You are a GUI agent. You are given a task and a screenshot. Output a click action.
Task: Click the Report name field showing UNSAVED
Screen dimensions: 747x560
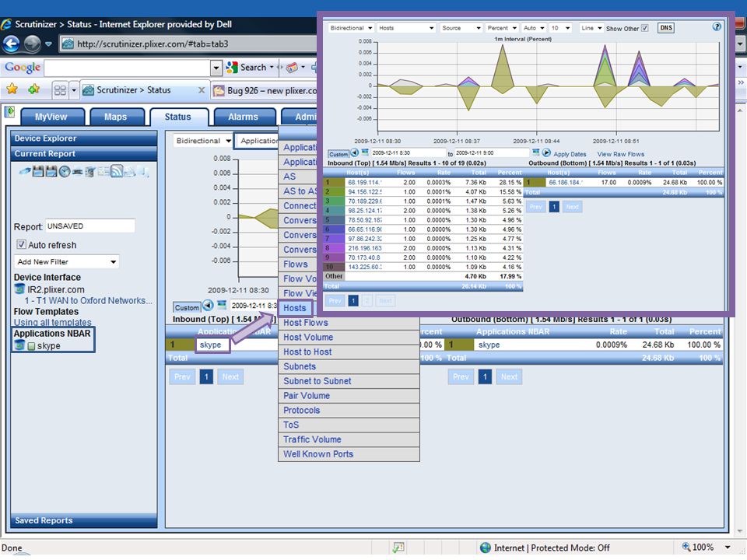90,226
